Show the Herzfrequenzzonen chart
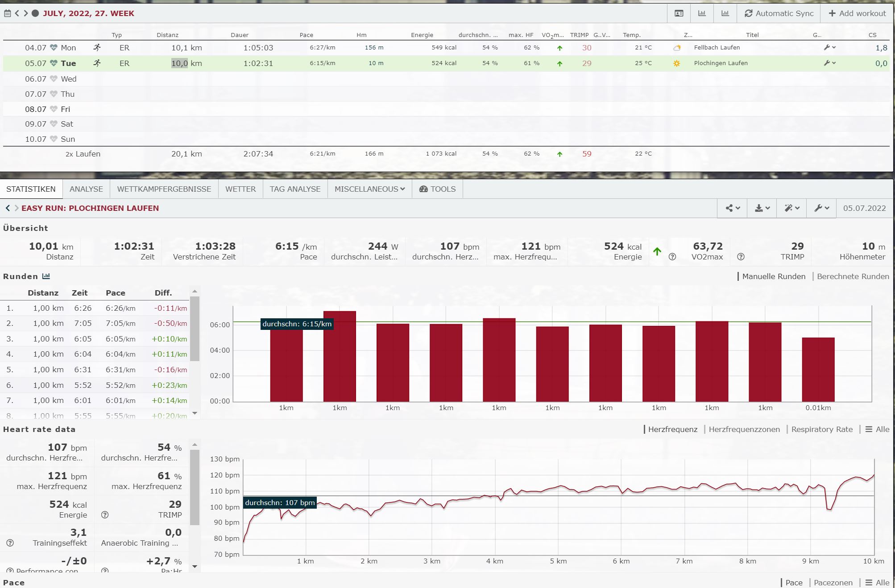This screenshot has width=895, height=588. pyautogui.click(x=744, y=429)
